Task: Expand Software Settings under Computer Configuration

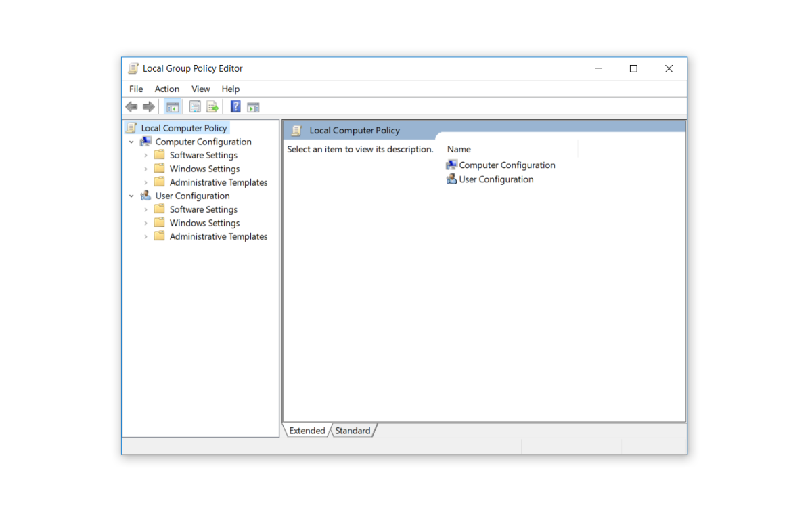Action: [x=145, y=155]
